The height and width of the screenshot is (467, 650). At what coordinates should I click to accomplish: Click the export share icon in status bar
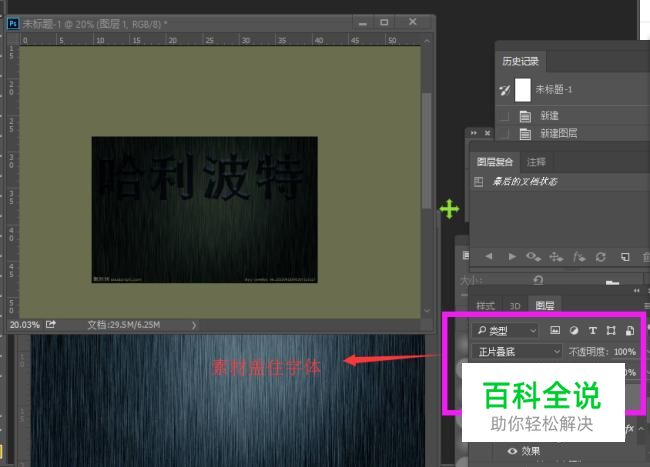click(x=51, y=324)
